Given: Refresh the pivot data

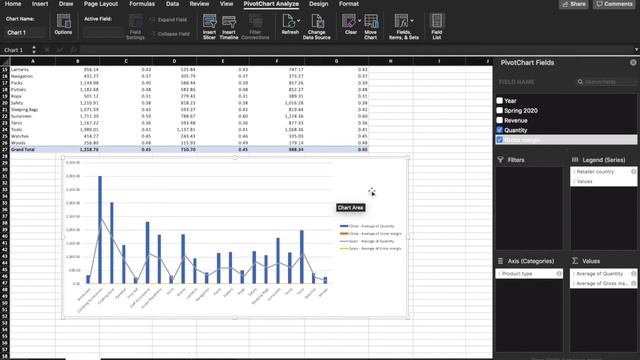Looking at the screenshot, I should (x=289, y=24).
